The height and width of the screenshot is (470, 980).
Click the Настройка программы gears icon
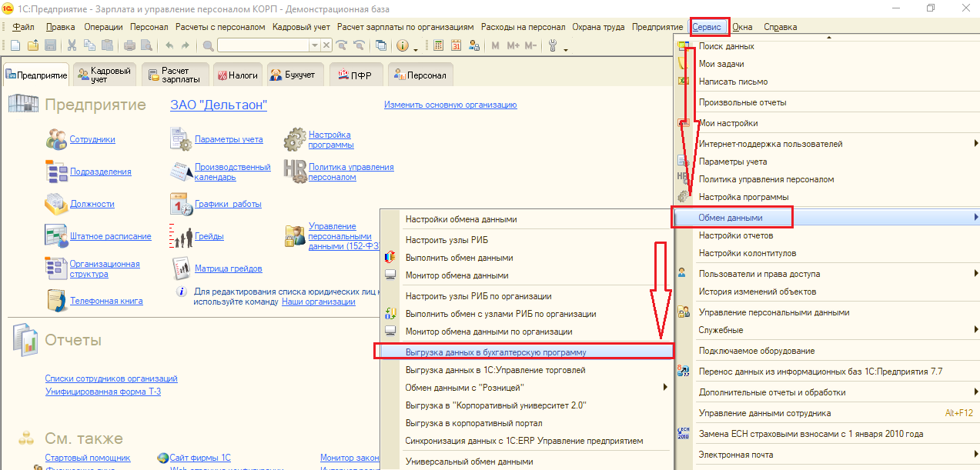point(295,139)
